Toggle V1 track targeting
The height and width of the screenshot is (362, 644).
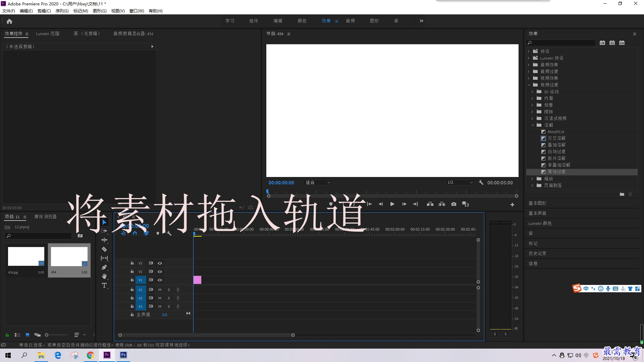pyautogui.click(x=140, y=280)
